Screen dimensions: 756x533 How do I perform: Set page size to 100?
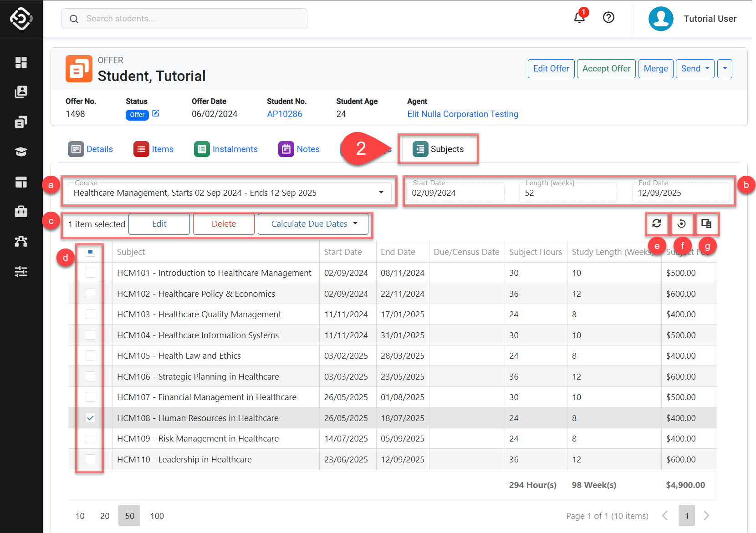157,516
